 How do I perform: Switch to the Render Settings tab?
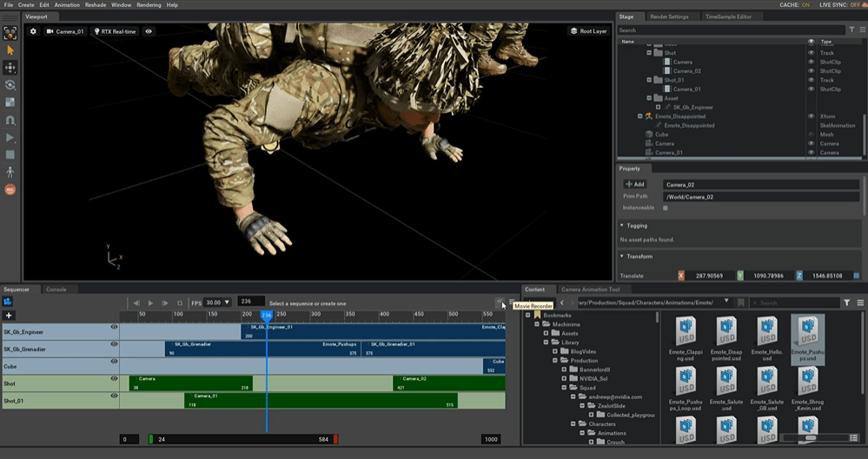click(669, 17)
